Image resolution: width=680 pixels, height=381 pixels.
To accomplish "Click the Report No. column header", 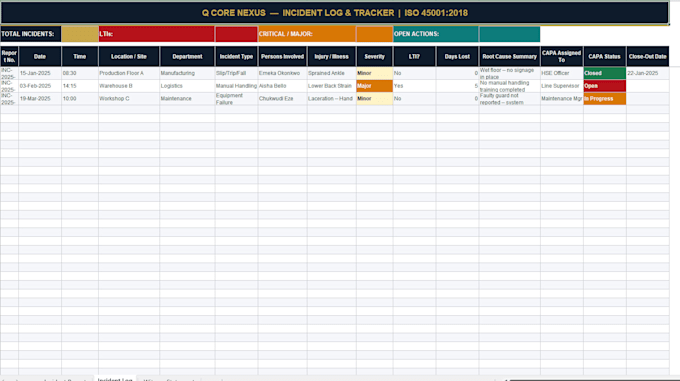I will coord(9,56).
